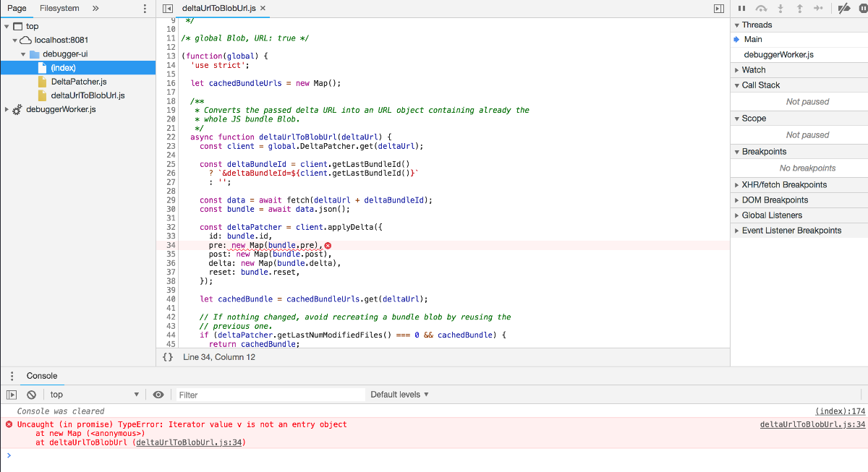Select the Console drawer tab
This screenshot has width=868, height=472.
pos(42,376)
